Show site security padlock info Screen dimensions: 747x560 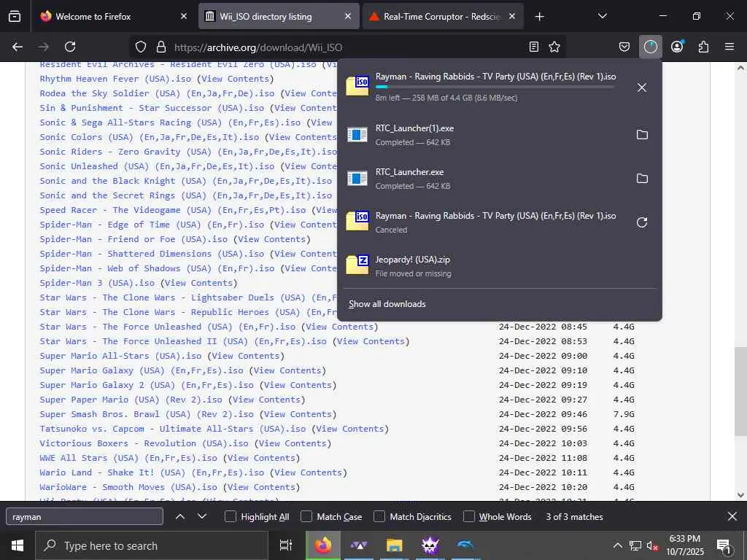161,47
